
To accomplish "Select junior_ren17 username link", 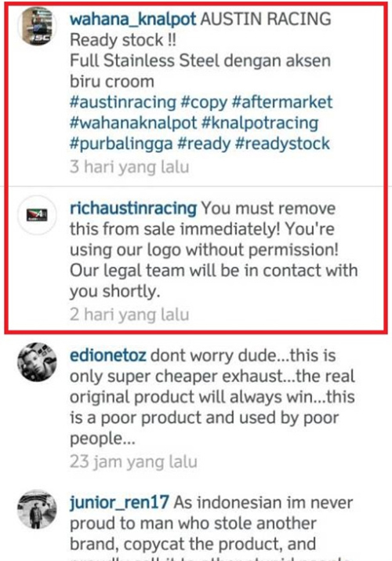I will (x=119, y=502).
